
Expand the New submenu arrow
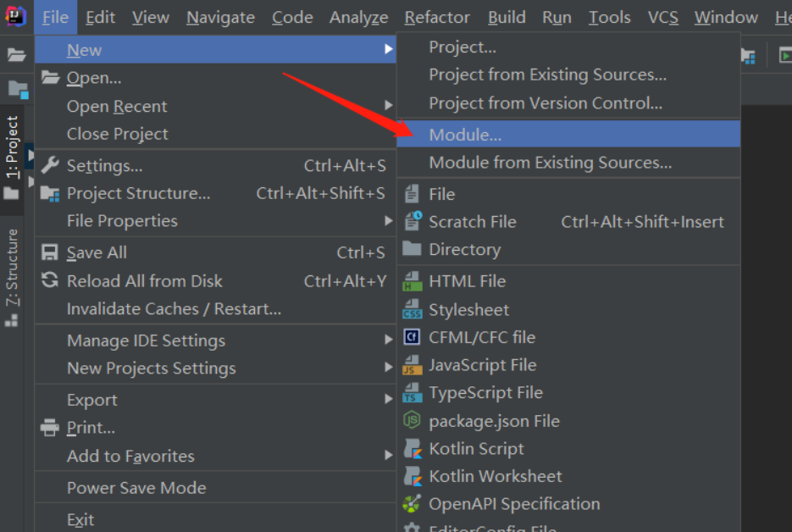click(388, 49)
